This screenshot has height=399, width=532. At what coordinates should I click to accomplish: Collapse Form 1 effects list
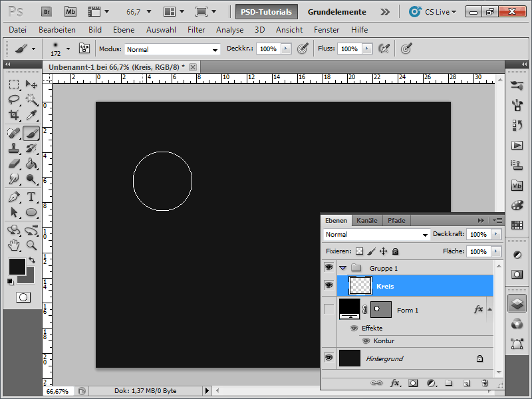(490, 309)
